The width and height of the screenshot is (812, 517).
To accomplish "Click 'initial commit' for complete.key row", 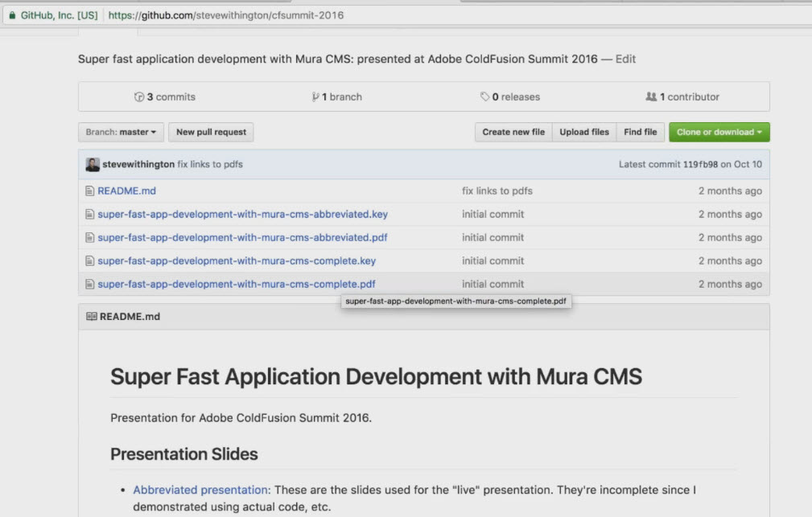I will pos(493,261).
